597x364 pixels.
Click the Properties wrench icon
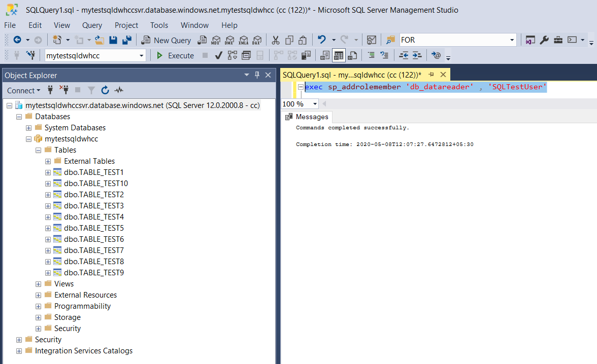[x=544, y=40]
